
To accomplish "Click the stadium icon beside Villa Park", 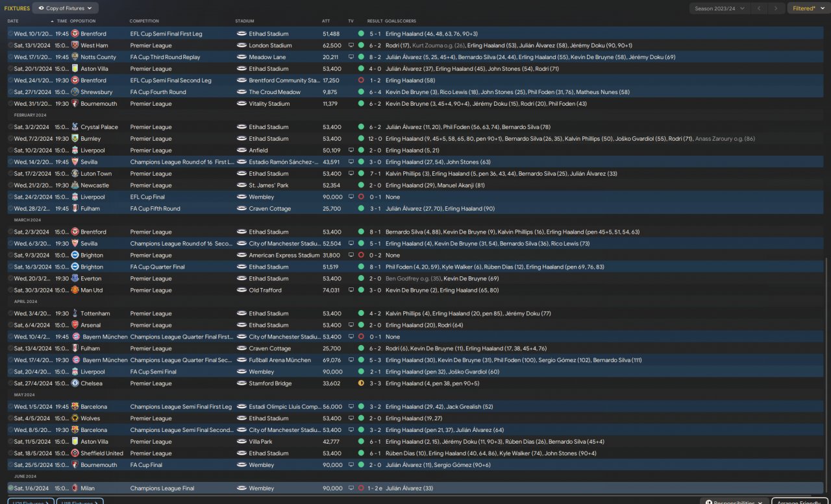I will [x=242, y=442].
